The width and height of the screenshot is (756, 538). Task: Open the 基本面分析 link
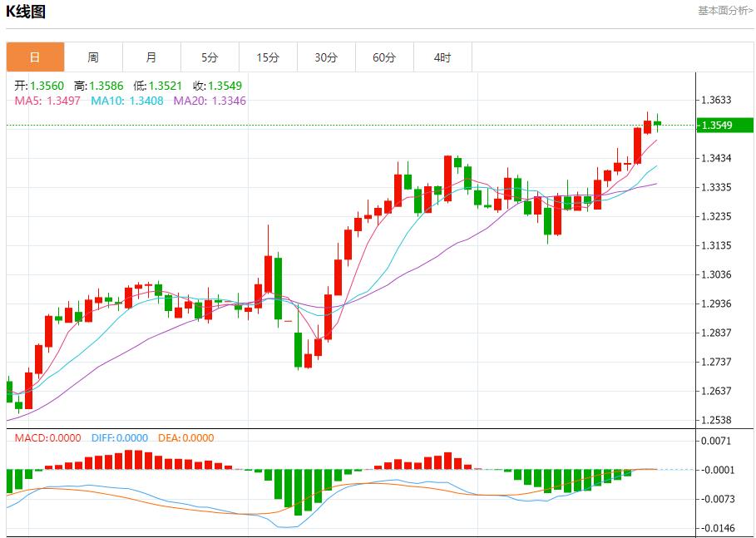tap(725, 11)
